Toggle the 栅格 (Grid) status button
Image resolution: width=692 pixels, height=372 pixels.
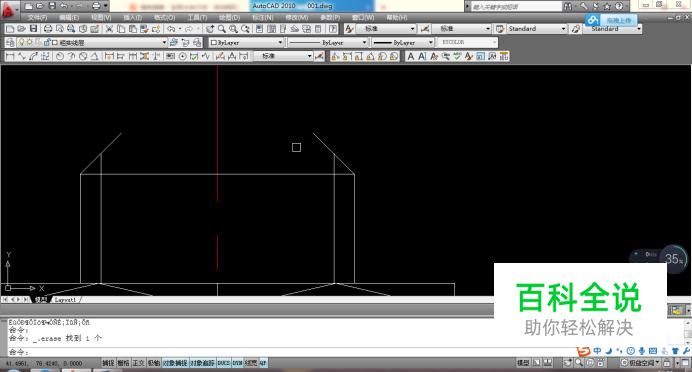pyautogui.click(x=123, y=363)
